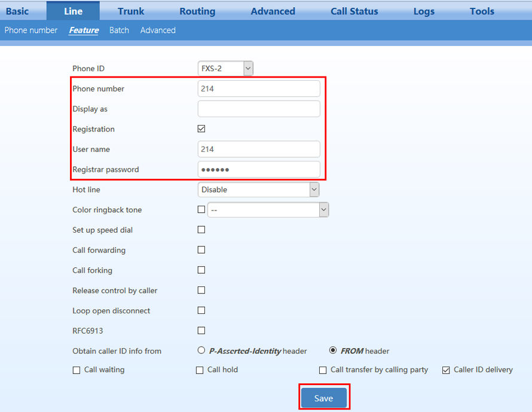Click the Registrar password field

[x=259, y=170]
